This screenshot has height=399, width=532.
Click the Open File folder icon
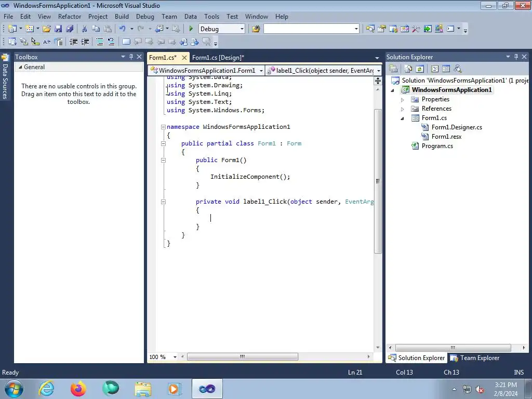tap(47, 29)
